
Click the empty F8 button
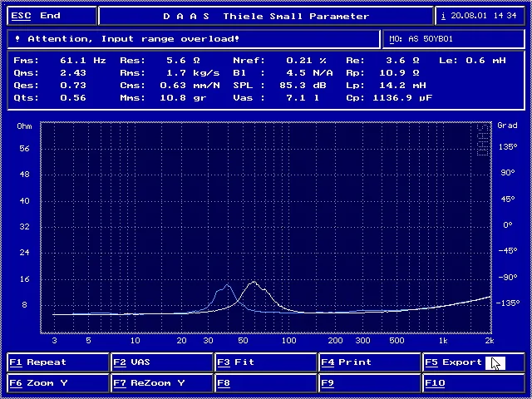pyautogui.click(x=265, y=383)
